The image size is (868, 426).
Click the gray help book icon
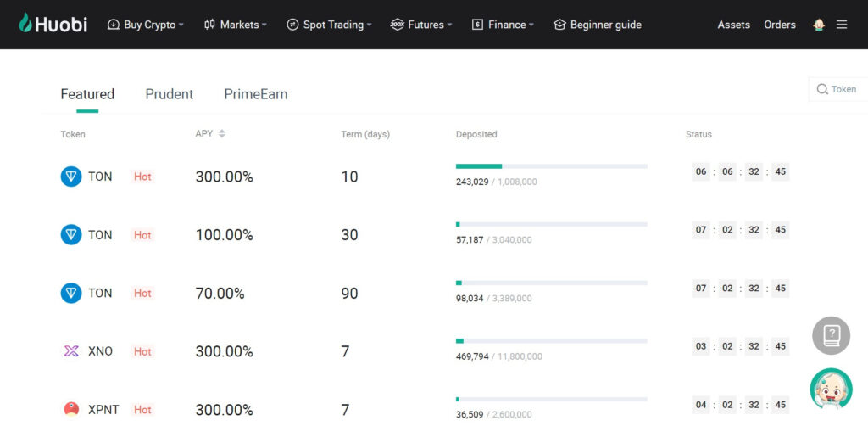tap(831, 335)
